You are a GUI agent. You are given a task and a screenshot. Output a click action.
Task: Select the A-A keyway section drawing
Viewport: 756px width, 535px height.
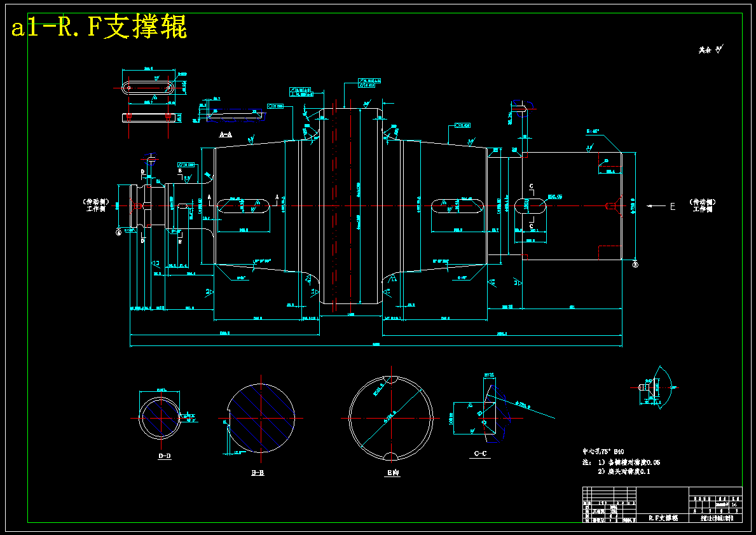237,115
